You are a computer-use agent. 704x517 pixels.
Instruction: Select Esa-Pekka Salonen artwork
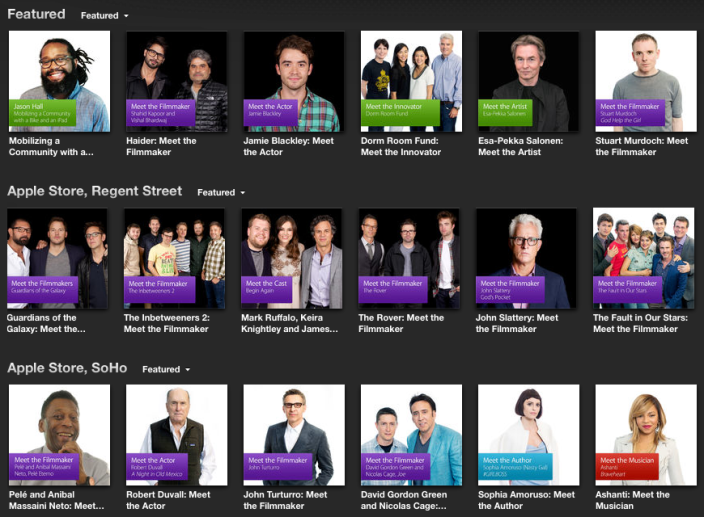(528, 81)
